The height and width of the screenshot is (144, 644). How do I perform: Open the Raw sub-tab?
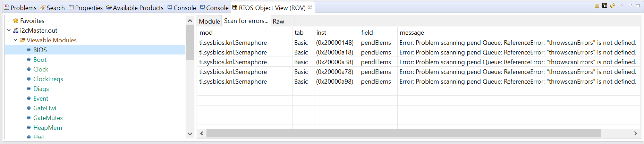pyautogui.click(x=278, y=21)
